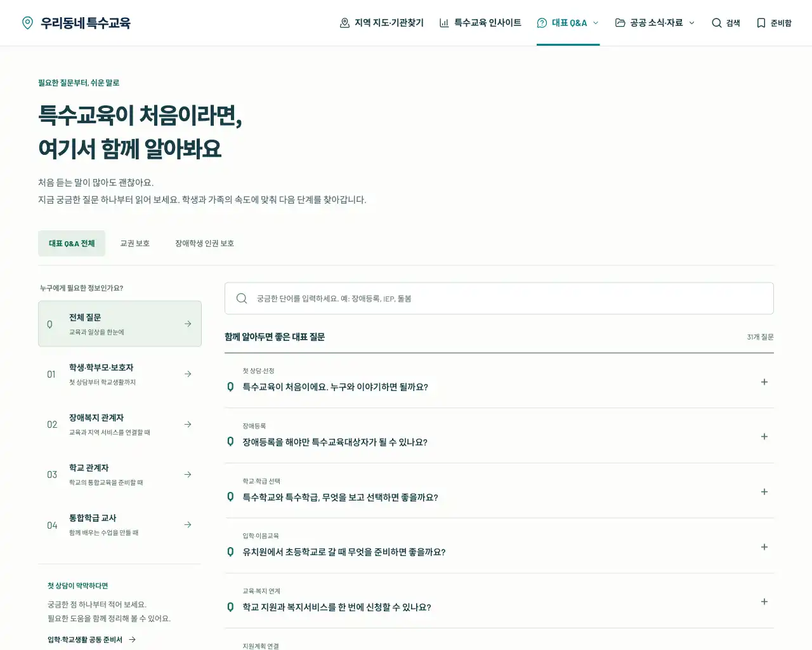Focus the 궁금한 단어를 입력하세요 search field

click(x=499, y=298)
